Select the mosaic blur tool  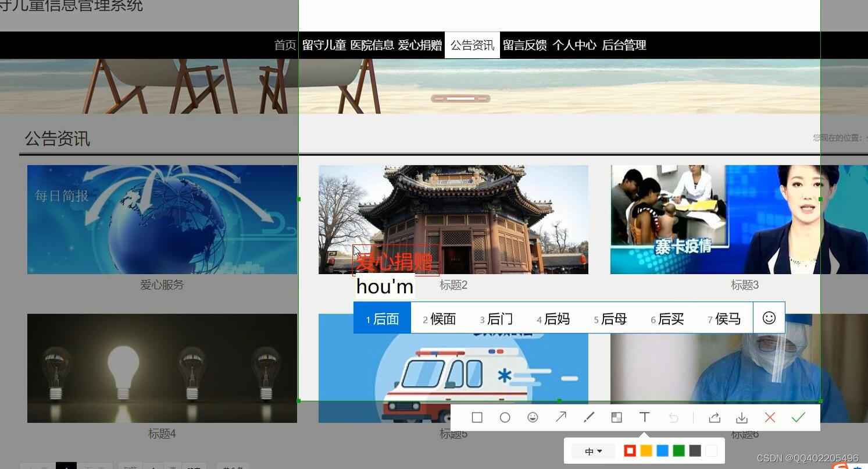tap(616, 417)
